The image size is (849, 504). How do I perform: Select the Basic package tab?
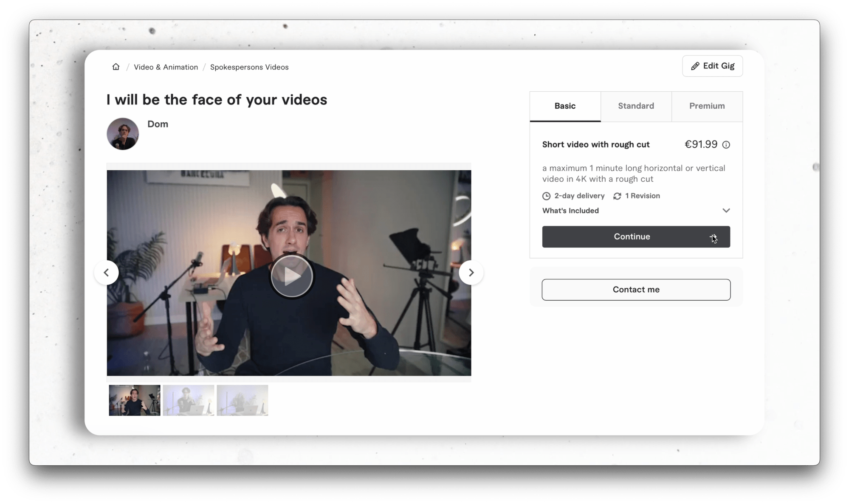(x=565, y=106)
